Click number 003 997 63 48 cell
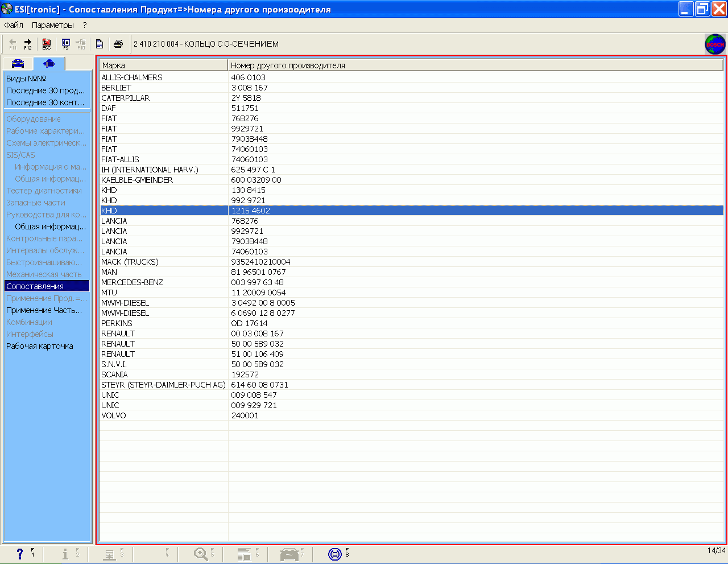The image size is (728, 564). (257, 282)
